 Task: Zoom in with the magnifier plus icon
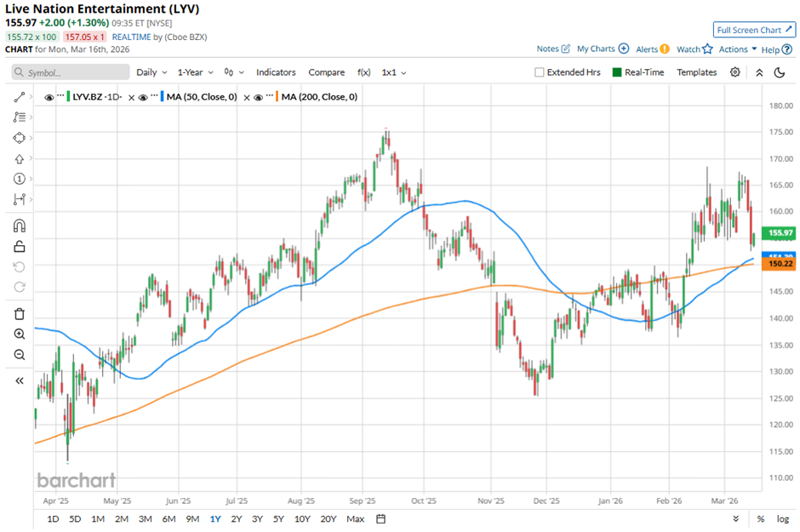coord(19,334)
